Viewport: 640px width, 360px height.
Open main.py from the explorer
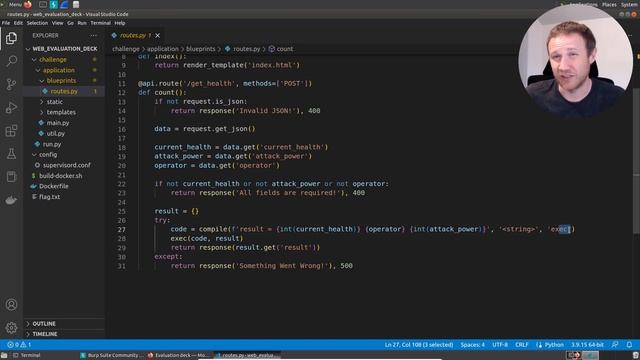coord(58,123)
